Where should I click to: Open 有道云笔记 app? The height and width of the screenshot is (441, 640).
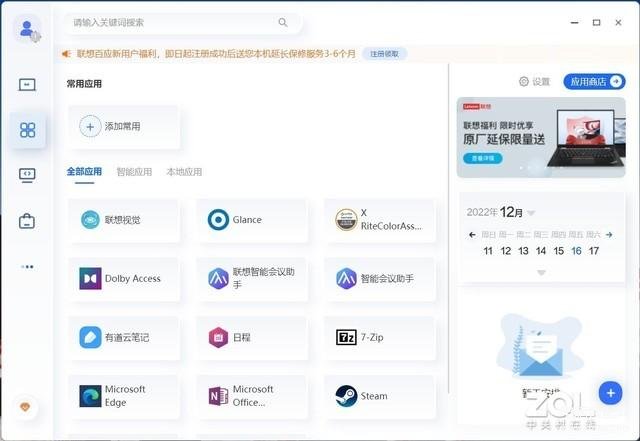click(124, 338)
